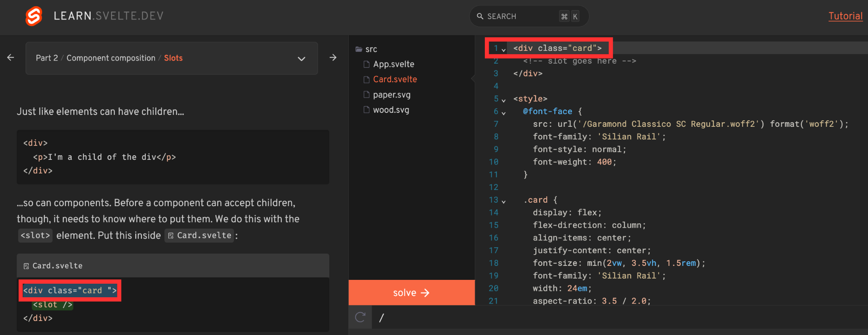The width and height of the screenshot is (868, 335).
Task: Open Card.svelte file in tree
Action: tap(395, 79)
